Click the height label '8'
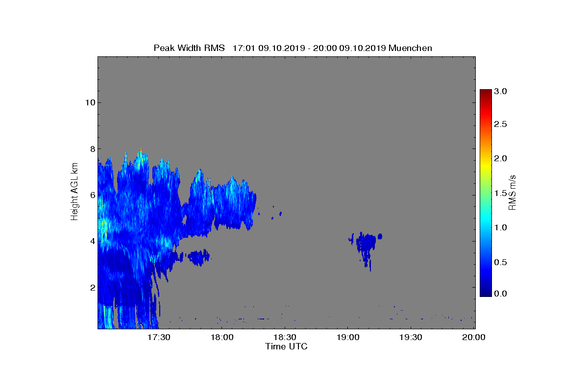 pyautogui.click(x=92, y=148)
